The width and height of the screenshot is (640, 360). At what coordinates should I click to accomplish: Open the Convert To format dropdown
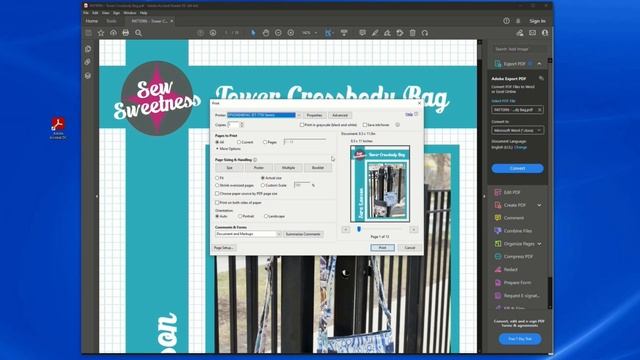[x=517, y=130]
